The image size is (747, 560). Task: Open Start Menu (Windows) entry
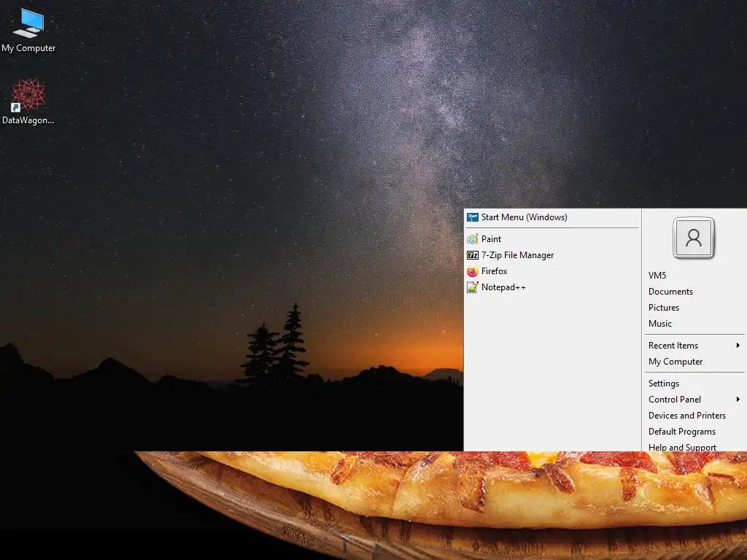(x=552, y=217)
